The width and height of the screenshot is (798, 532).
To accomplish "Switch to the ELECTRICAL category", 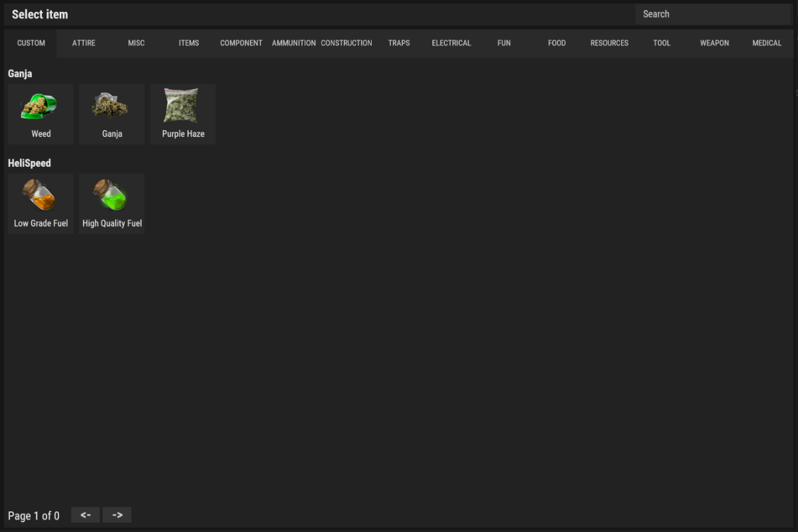I will click(x=451, y=43).
